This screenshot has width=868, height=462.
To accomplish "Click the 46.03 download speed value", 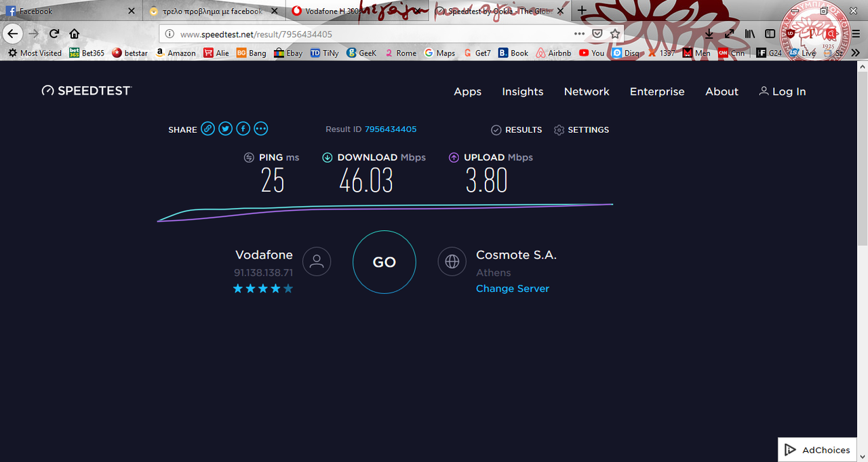I will (x=366, y=180).
